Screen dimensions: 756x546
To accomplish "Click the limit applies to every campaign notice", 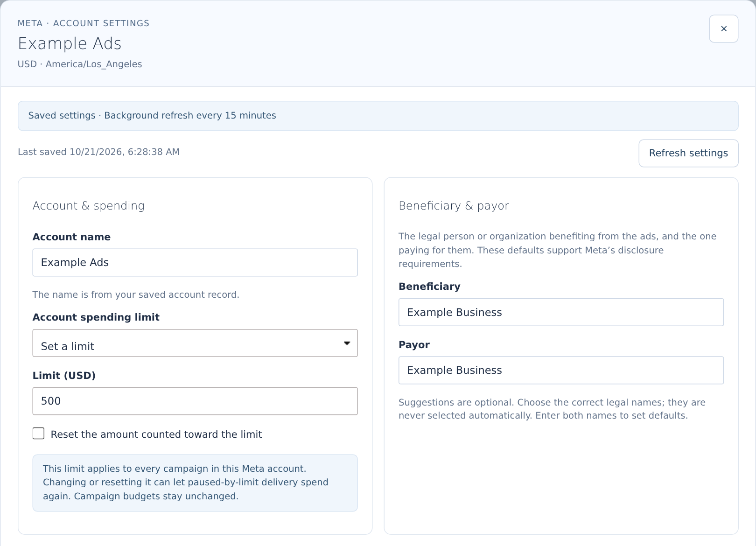I will tap(195, 483).
